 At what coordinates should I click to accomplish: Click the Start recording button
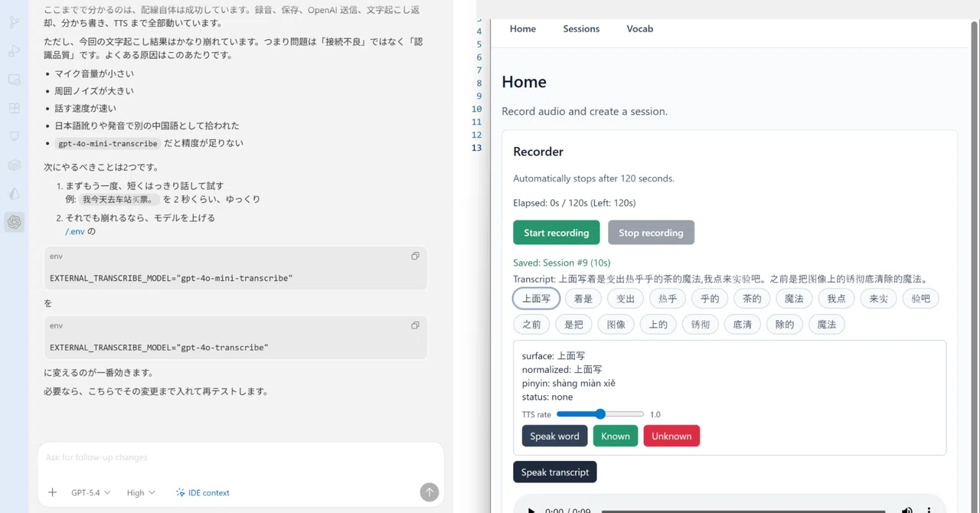point(557,233)
